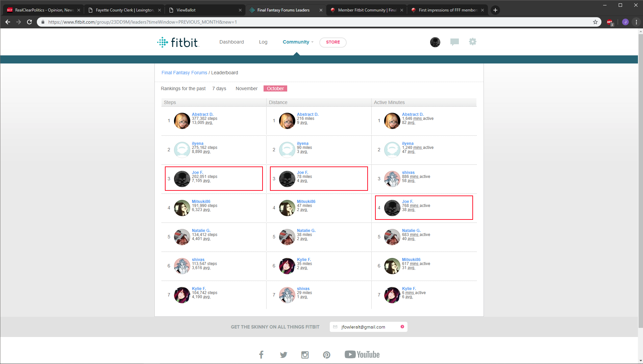Click Abstract D. avatar in Steps column

182,121
